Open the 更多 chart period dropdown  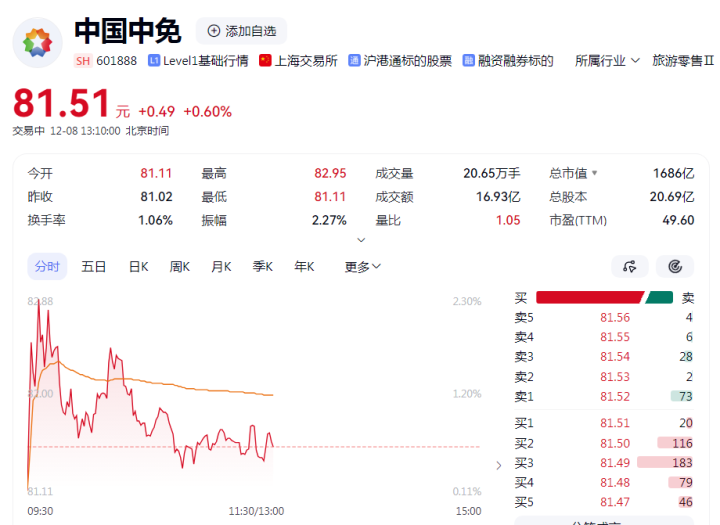[363, 267]
